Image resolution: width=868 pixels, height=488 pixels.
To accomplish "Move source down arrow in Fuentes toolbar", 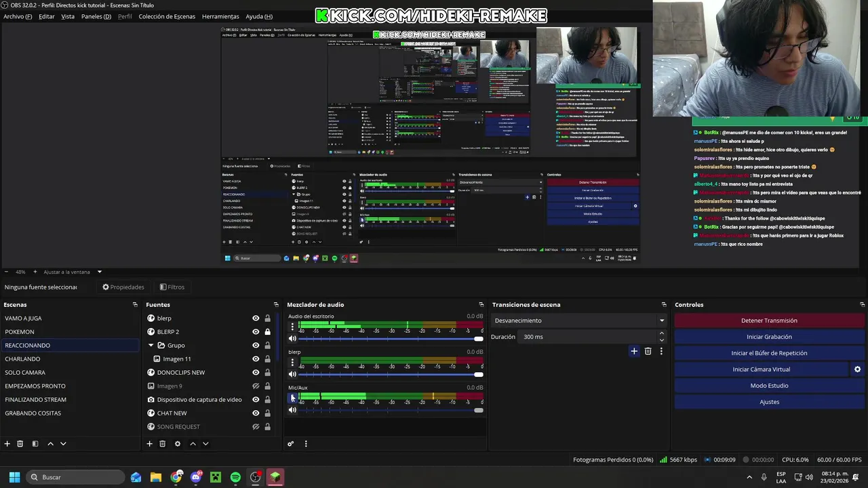I will (x=205, y=444).
